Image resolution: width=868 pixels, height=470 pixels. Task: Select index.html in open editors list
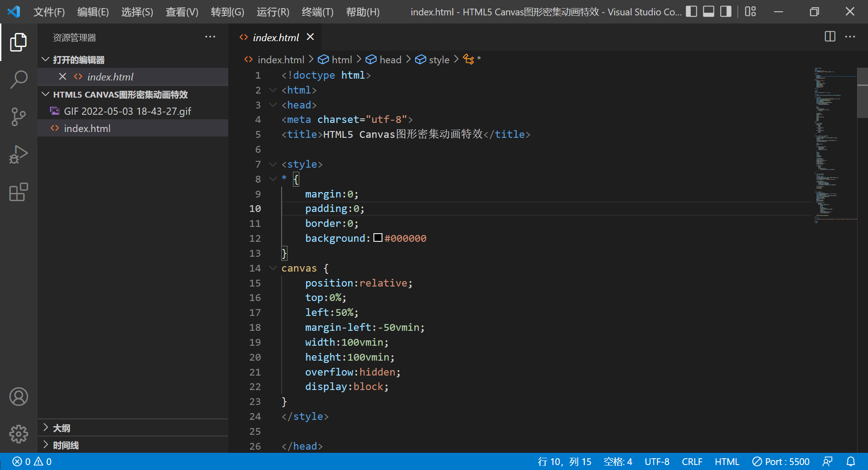[132, 77]
